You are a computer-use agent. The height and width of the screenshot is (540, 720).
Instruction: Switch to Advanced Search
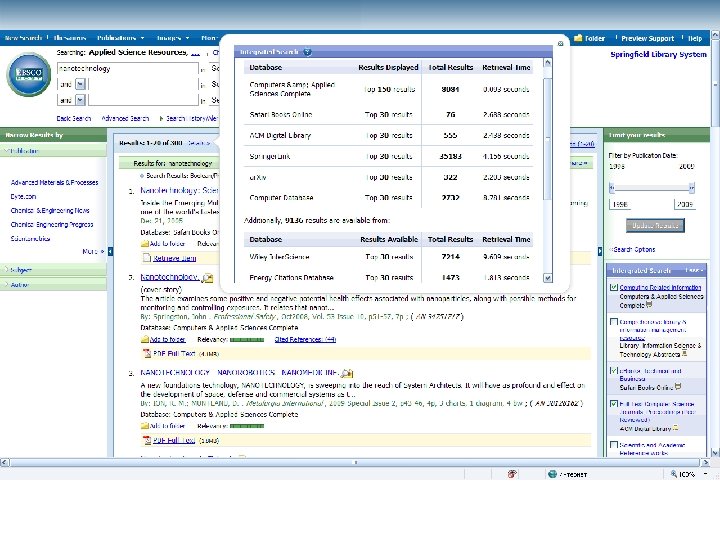pyautogui.click(x=125, y=118)
